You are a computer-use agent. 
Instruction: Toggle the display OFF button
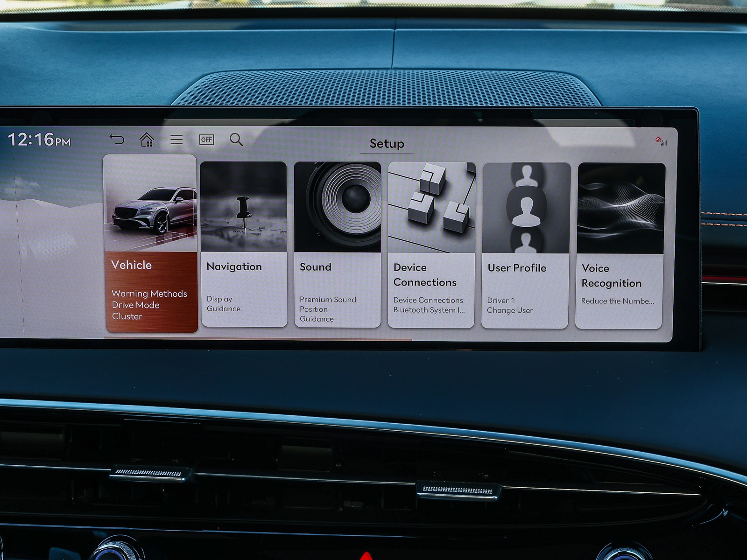206,140
